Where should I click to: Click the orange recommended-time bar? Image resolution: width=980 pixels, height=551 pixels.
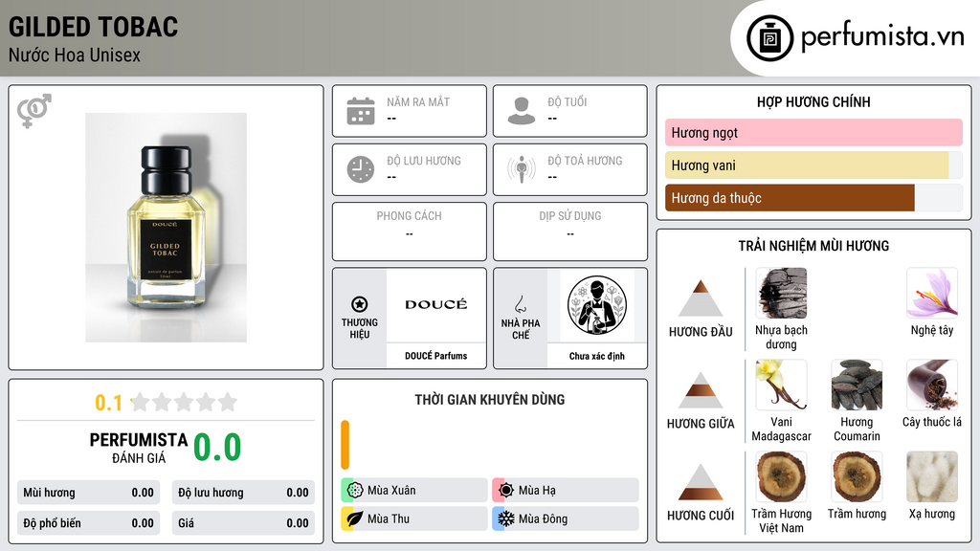[345, 445]
